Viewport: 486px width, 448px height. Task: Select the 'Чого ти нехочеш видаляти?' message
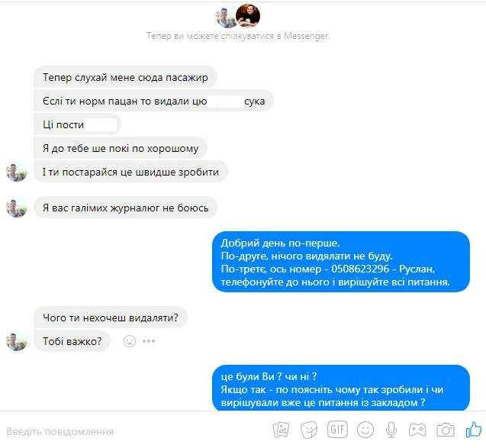[111, 317]
